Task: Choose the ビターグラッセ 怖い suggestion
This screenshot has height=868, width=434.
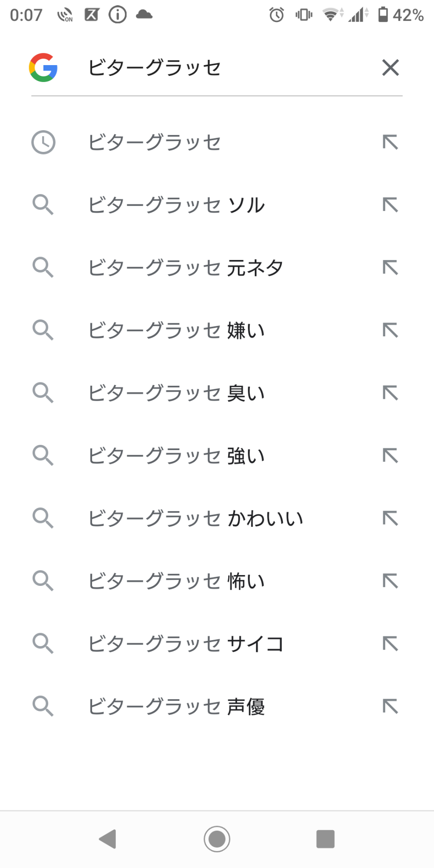Action: [x=176, y=581]
